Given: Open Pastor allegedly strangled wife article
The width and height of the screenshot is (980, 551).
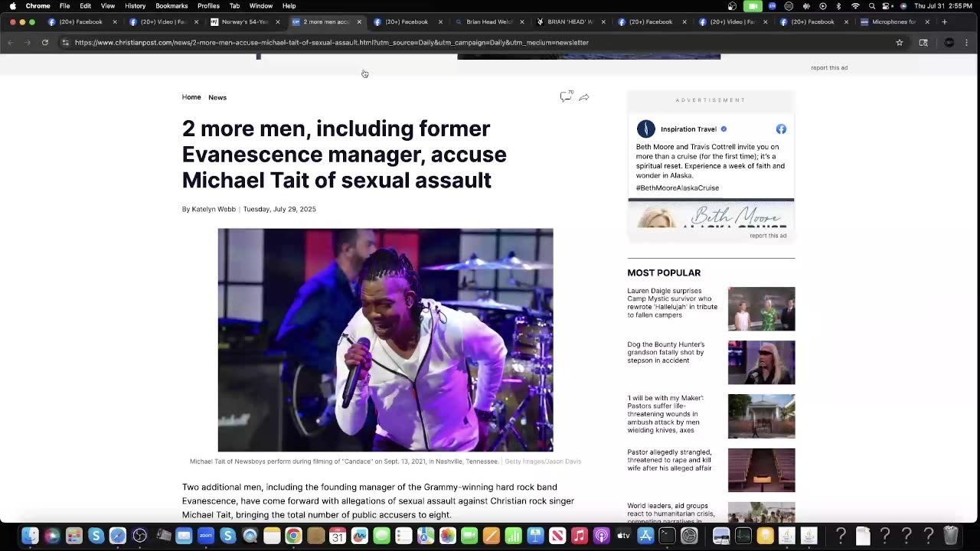Looking at the screenshot, I should click(x=669, y=460).
